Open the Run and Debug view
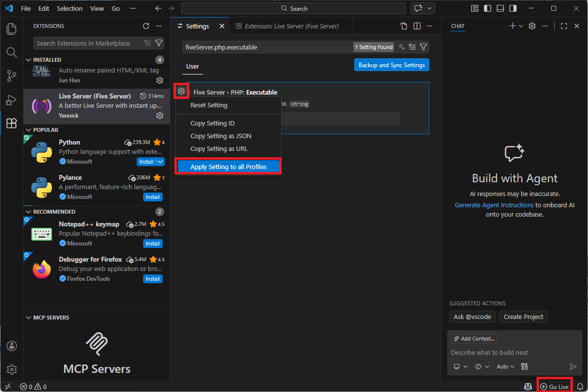This screenshot has width=588, height=392. pos(11,99)
